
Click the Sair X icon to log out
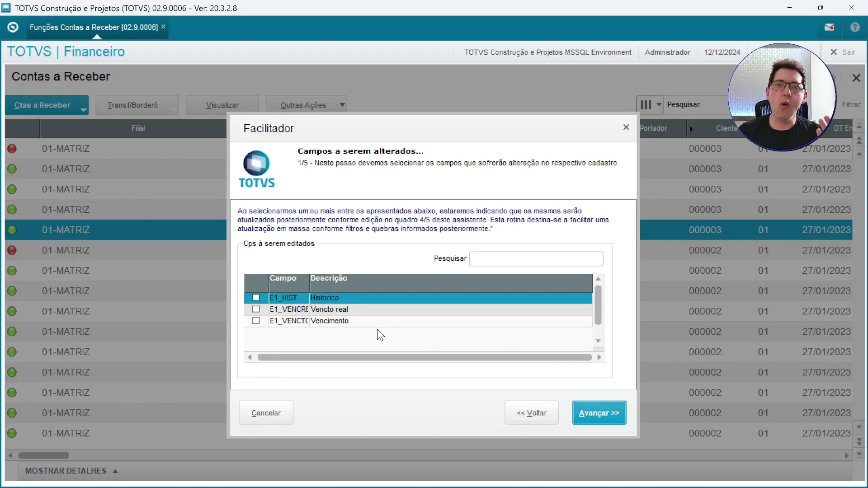833,52
